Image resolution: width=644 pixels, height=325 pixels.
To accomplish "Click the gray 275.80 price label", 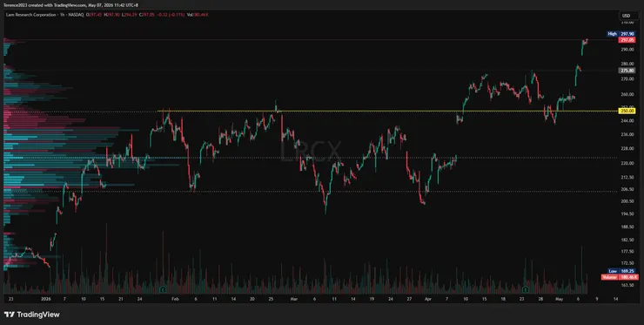I will point(627,71).
